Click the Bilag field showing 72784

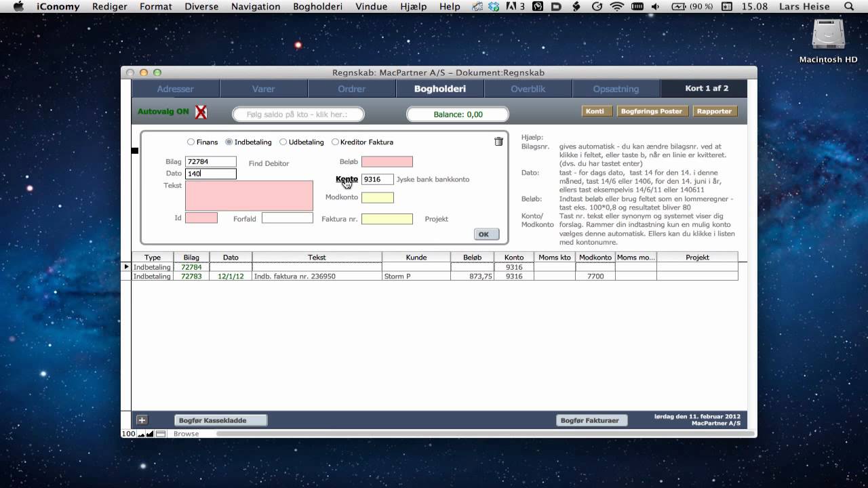pyautogui.click(x=211, y=161)
